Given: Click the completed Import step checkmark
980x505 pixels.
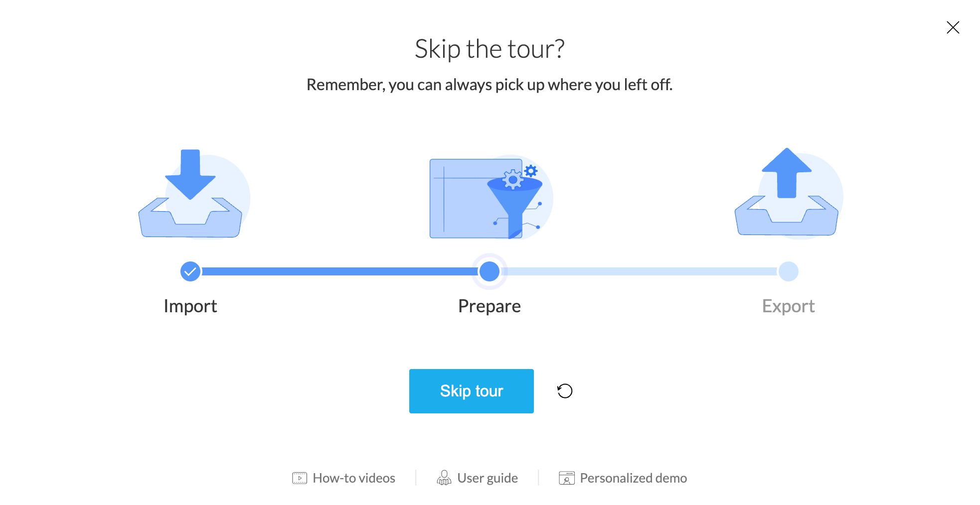Looking at the screenshot, I should [190, 271].
